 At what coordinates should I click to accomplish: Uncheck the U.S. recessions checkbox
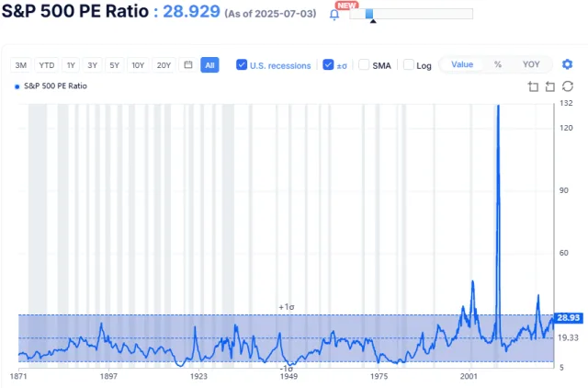(242, 64)
